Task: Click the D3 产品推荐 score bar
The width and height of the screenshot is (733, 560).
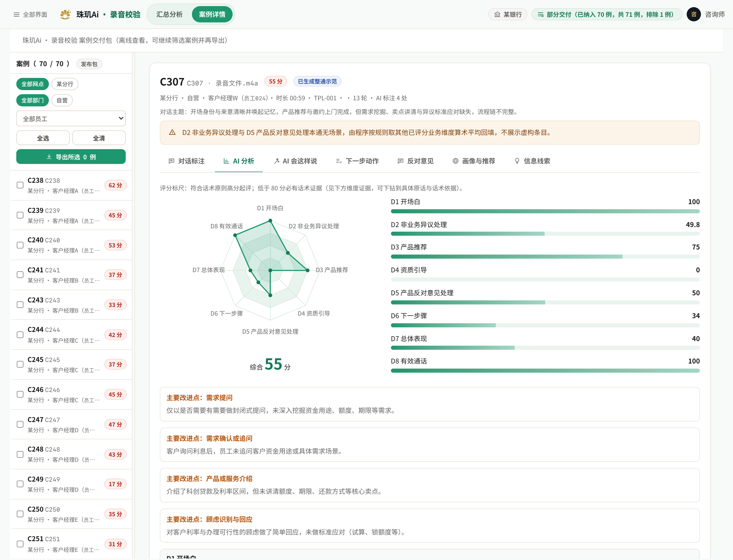Action: [x=545, y=256]
